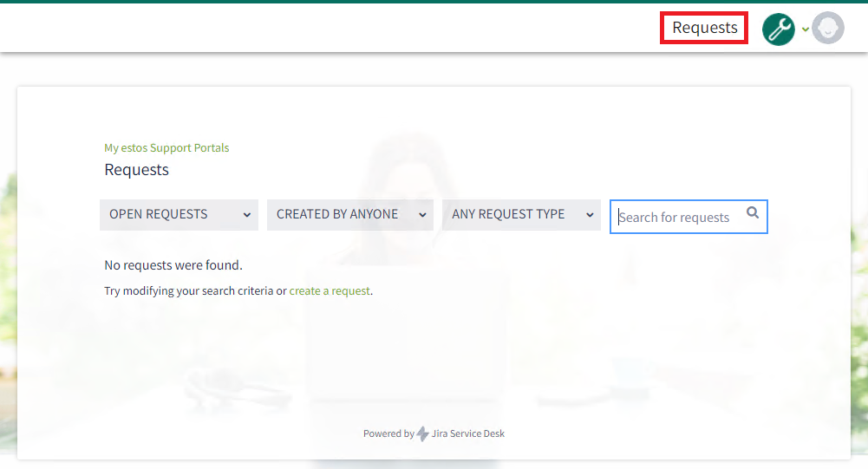Click the Powered by footer text
This screenshot has height=469, width=868.
pos(388,433)
